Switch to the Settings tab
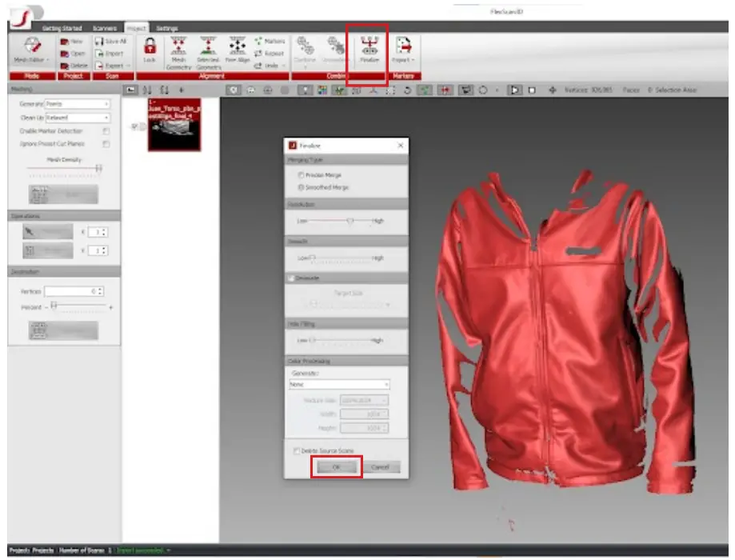Image resolution: width=735 pixels, height=560 pixels. point(167,28)
